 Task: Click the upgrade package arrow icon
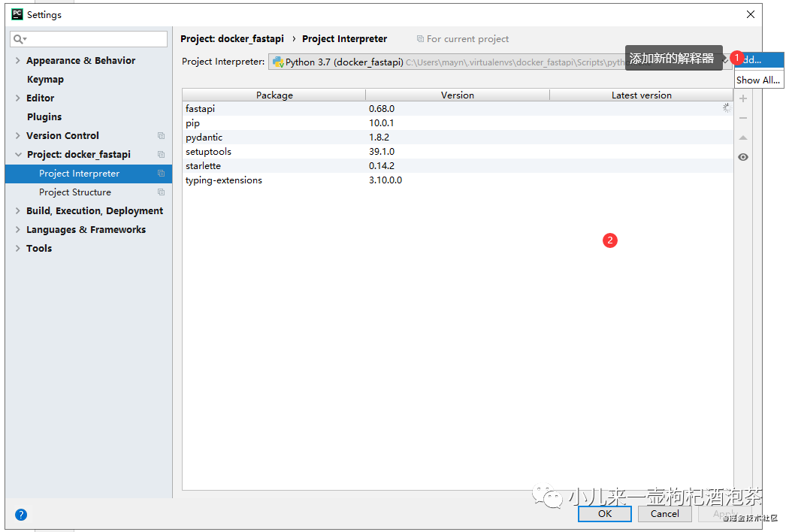[x=742, y=138]
